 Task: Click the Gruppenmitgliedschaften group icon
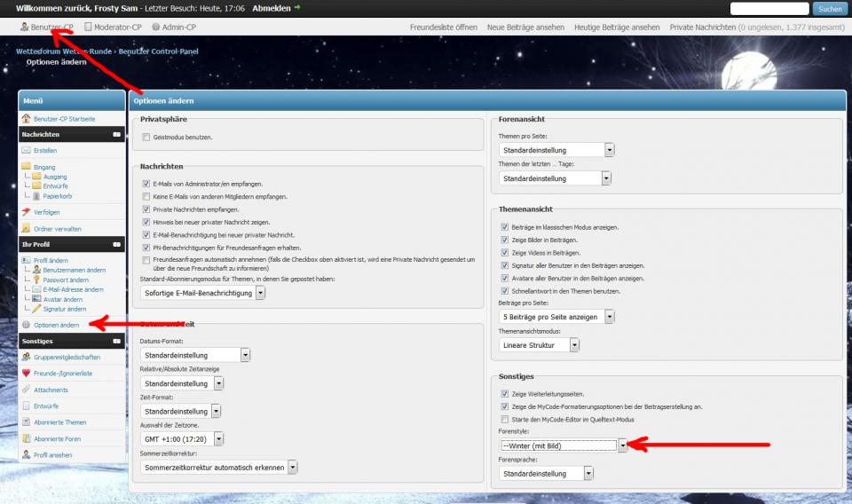pos(26,358)
